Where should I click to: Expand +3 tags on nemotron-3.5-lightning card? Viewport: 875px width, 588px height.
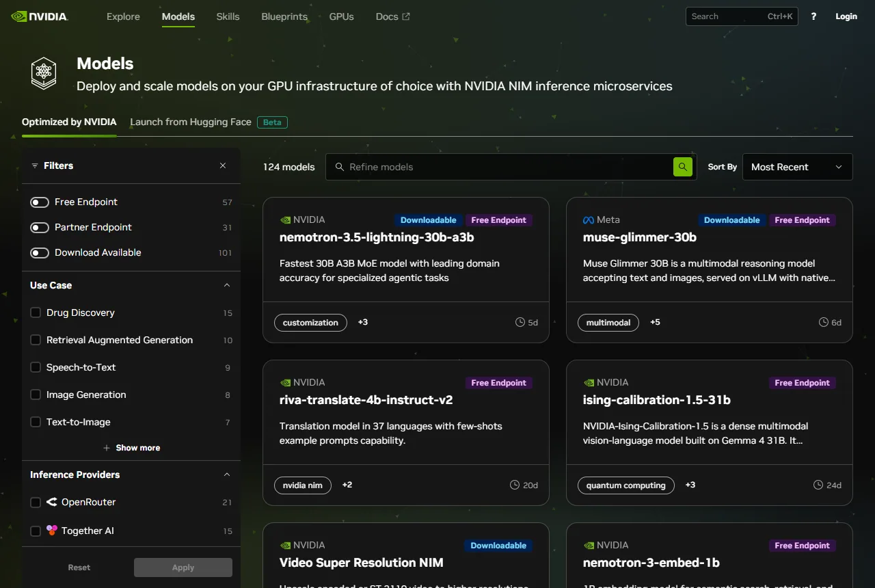[x=363, y=322]
